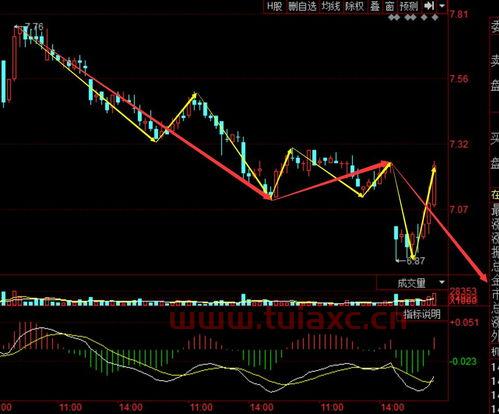The image size is (499, 414).
Task: Click the third single diamond icon
Action: (424, 17)
